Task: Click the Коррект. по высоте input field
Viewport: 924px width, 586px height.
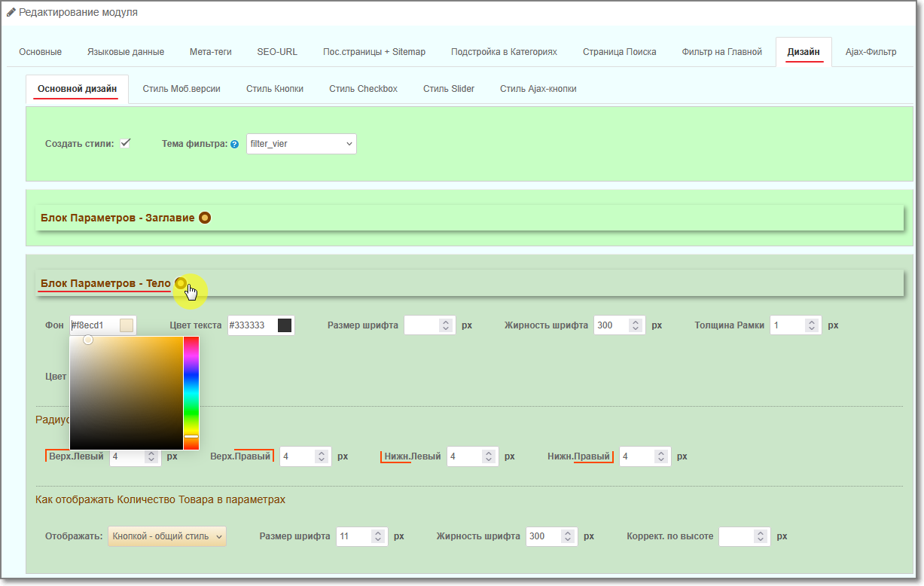Action: click(x=736, y=536)
